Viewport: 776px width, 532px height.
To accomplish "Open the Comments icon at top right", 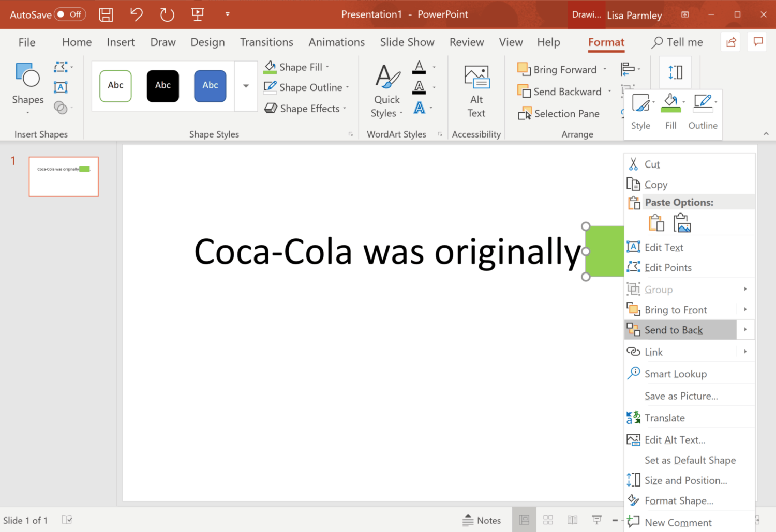I will tap(758, 42).
